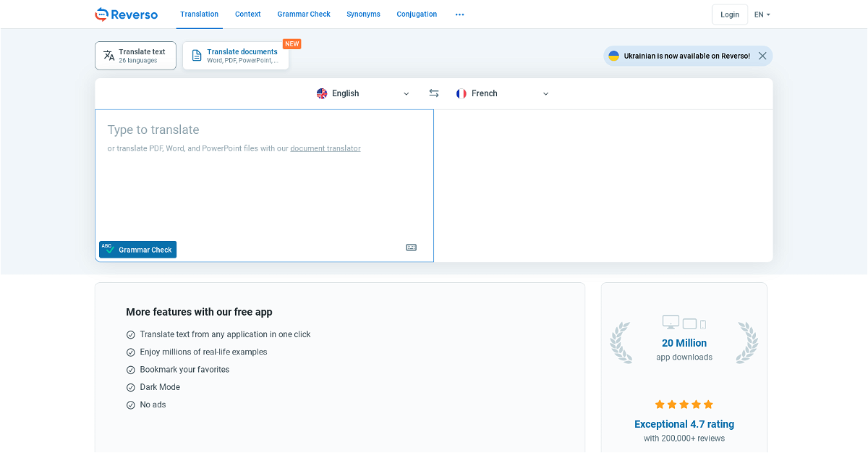The image size is (868, 453).
Task: Click the empty translation output panel
Action: click(x=603, y=186)
